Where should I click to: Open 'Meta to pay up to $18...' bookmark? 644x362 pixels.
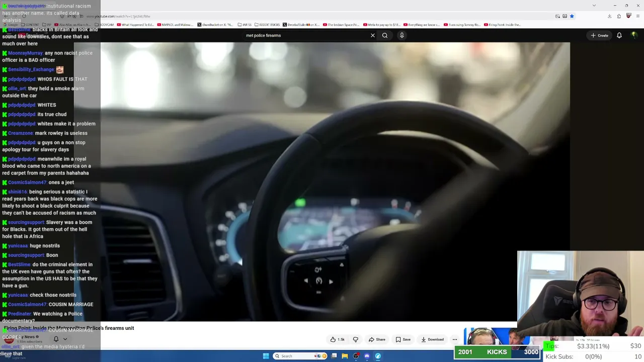click(x=381, y=25)
